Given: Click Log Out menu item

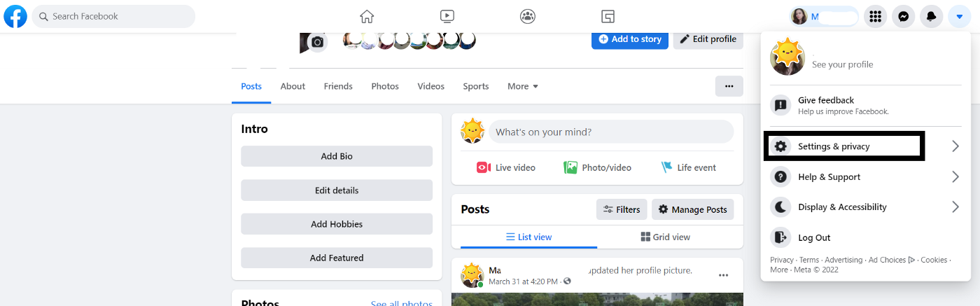Looking at the screenshot, I should 867,237.
